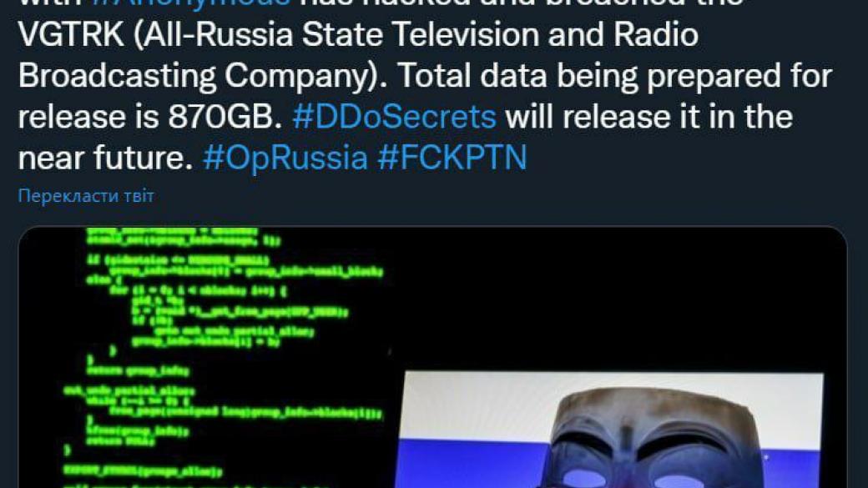
Task: Click the Перекласти твіт translate link
Action: (x=86, y=196)
